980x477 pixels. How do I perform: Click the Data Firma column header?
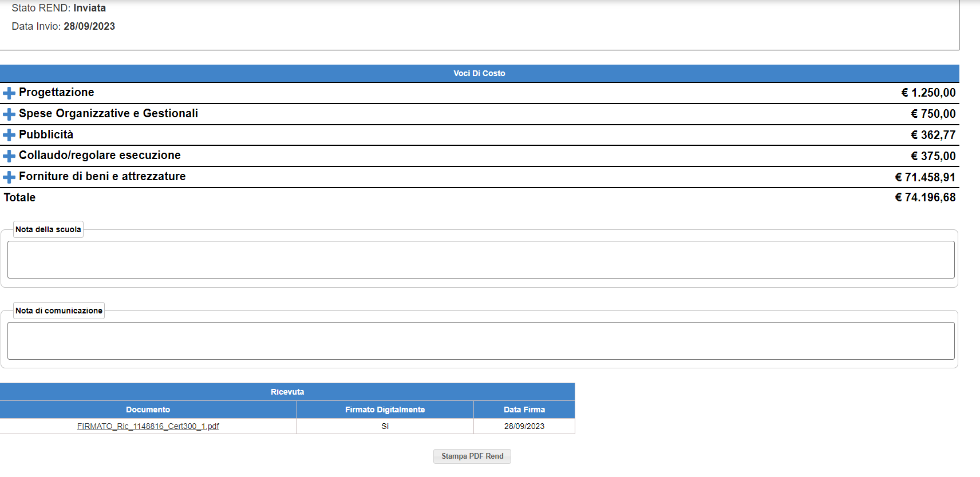[x=524, y=410]
